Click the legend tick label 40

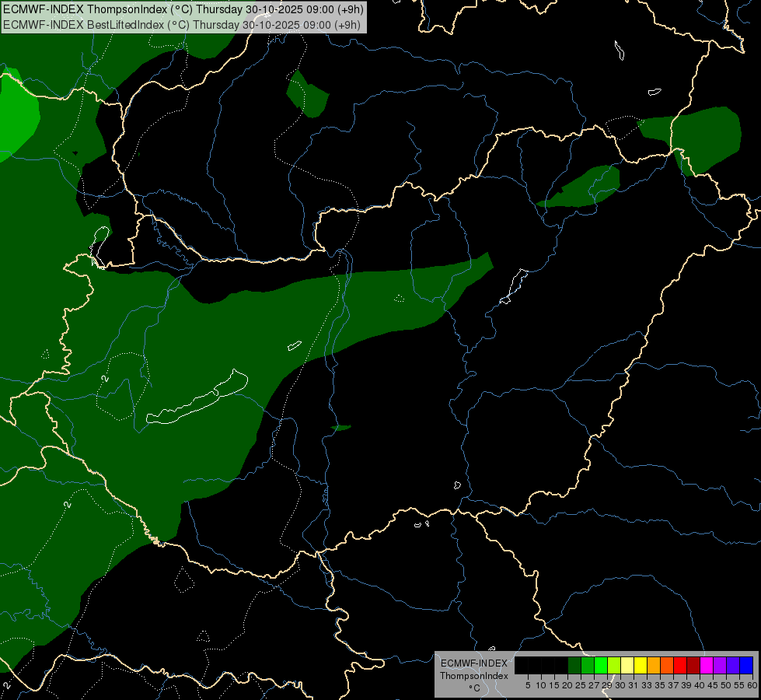(x=700, y=685)
